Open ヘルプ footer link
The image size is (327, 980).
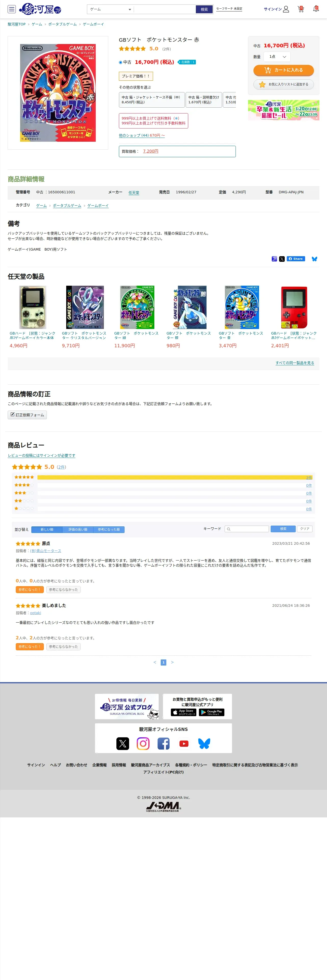[56, 765]
